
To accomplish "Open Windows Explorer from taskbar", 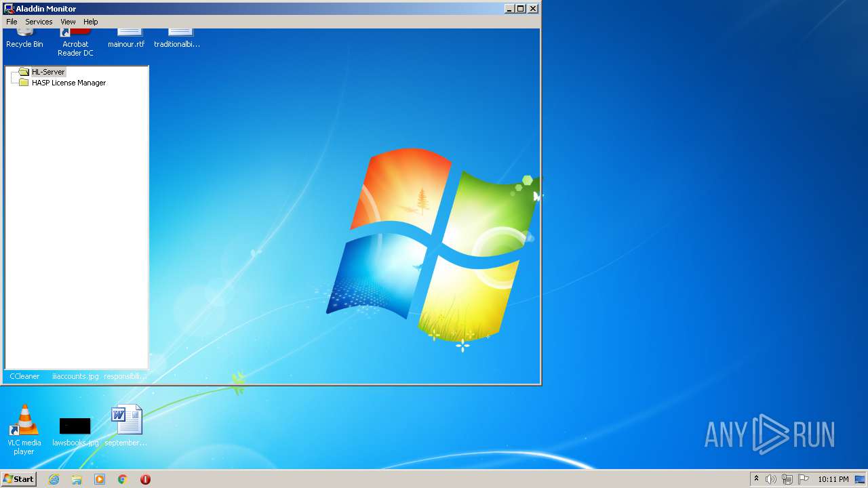I will pos(77,479).
